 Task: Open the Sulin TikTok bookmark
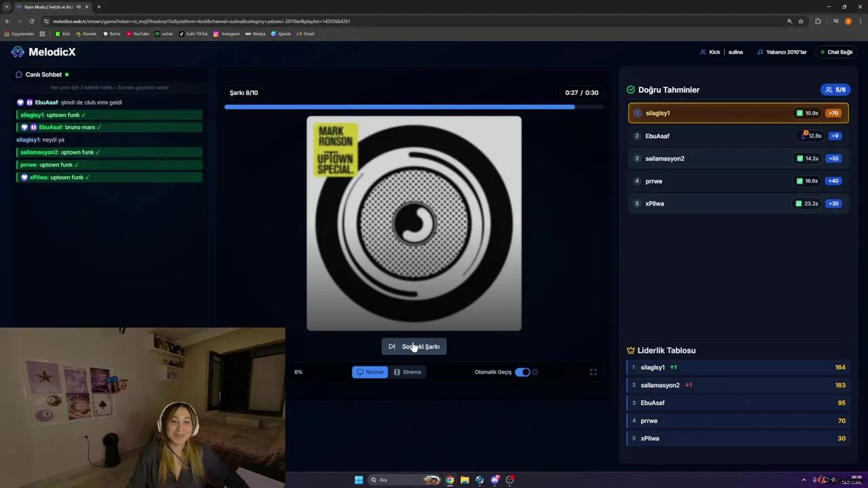click(193, 33)
